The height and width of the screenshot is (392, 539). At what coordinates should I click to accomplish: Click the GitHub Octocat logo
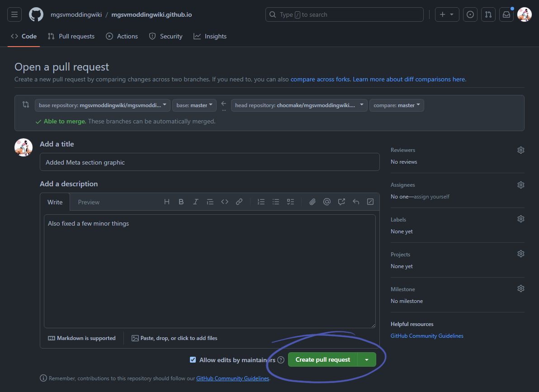36,14
